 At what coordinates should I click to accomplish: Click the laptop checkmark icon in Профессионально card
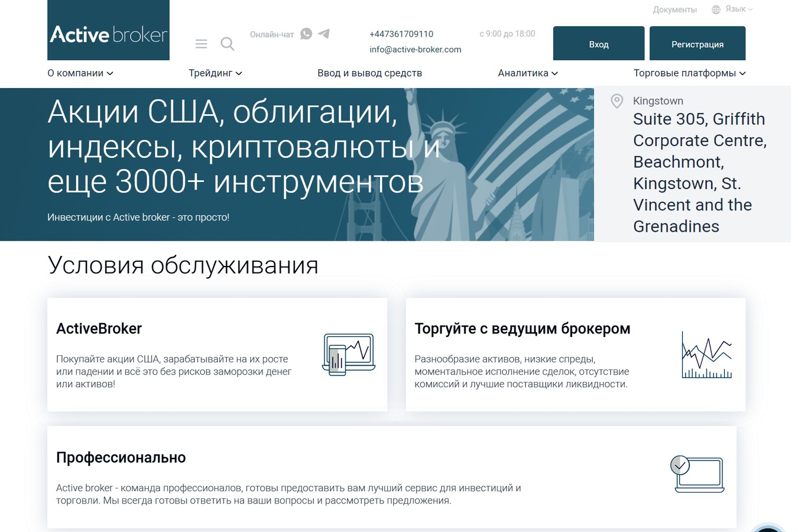coord(698,473)
